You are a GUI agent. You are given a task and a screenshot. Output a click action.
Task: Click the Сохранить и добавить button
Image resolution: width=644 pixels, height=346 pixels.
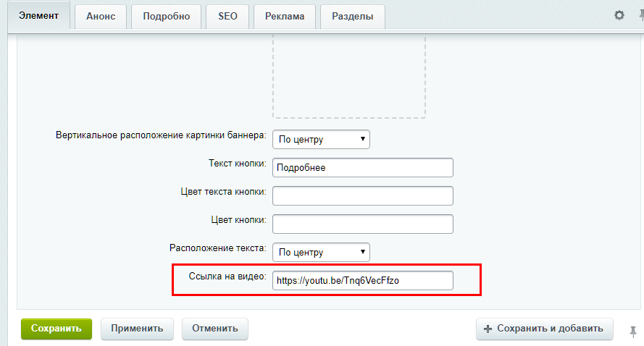[544, 329]
